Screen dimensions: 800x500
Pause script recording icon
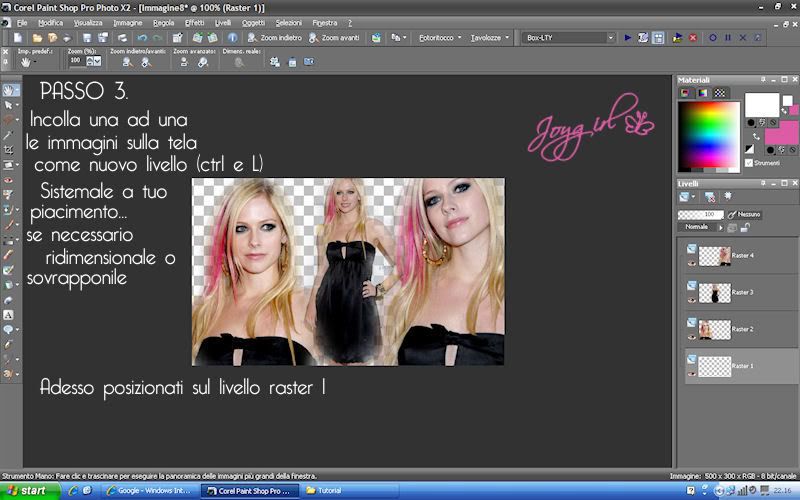coord(728,38)
